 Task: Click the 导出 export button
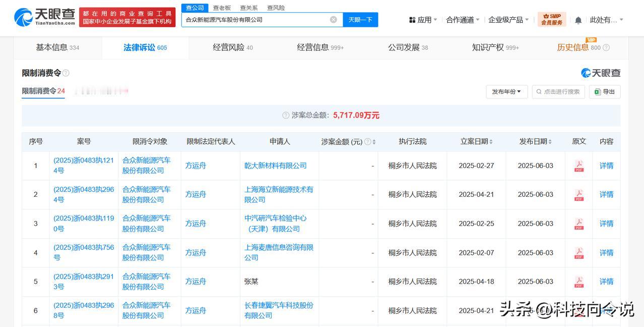605,92
